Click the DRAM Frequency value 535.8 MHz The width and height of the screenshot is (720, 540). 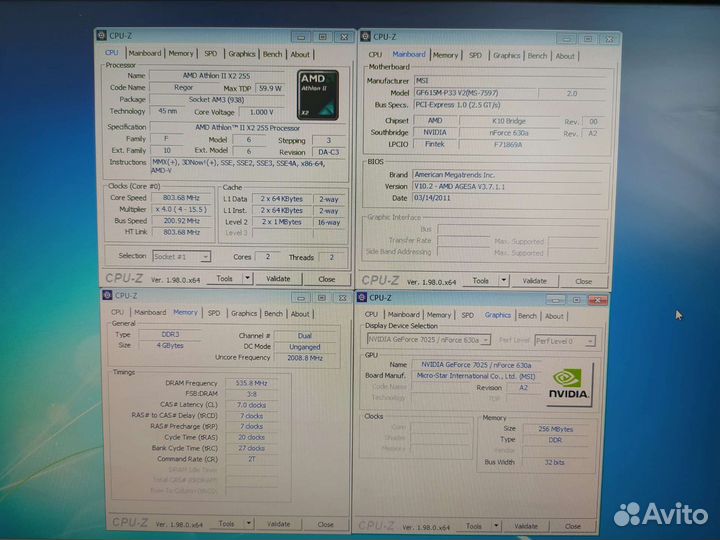click(x=251, y=383)
